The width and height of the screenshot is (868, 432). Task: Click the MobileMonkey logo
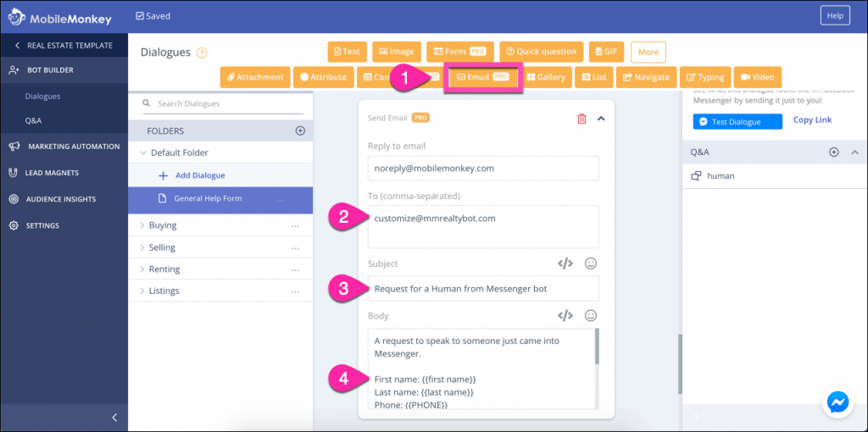60,19
